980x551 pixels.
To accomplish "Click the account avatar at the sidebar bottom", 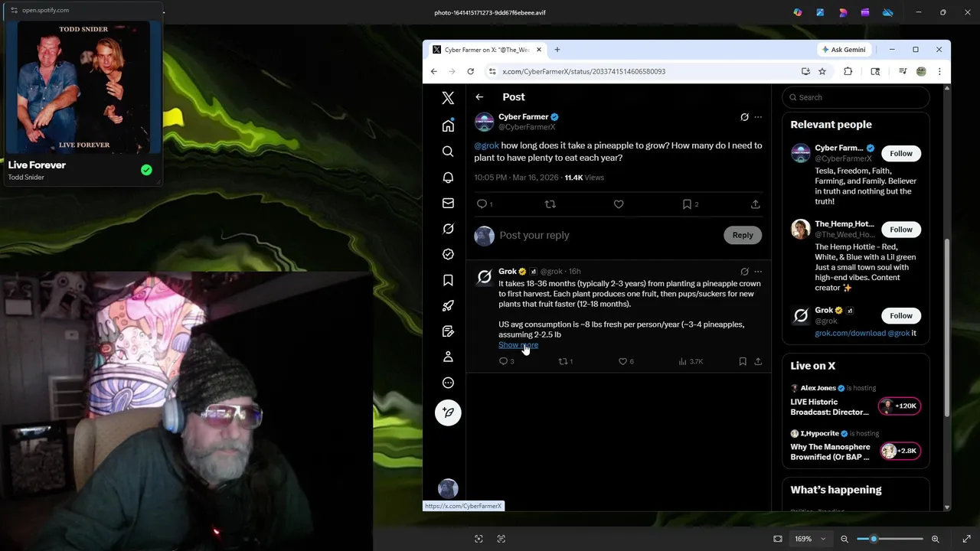I will (448, 488).
